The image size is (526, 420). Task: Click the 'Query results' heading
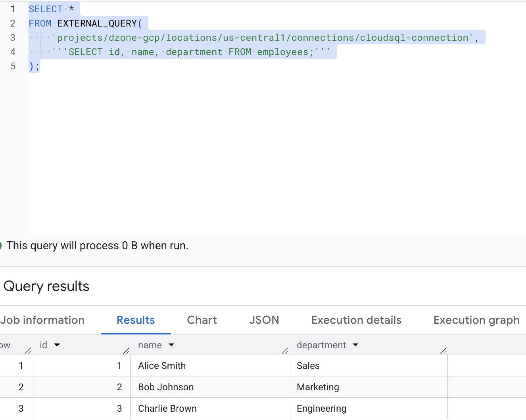tap(46, 286)
